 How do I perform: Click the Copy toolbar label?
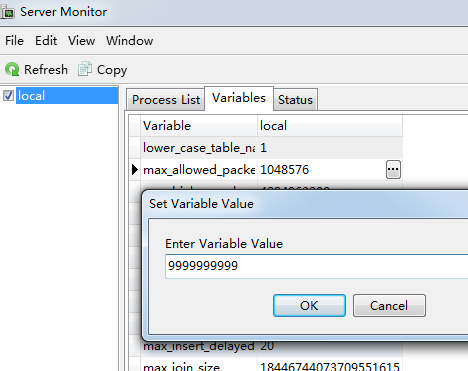pyautogui.click(x=112, y=70)
